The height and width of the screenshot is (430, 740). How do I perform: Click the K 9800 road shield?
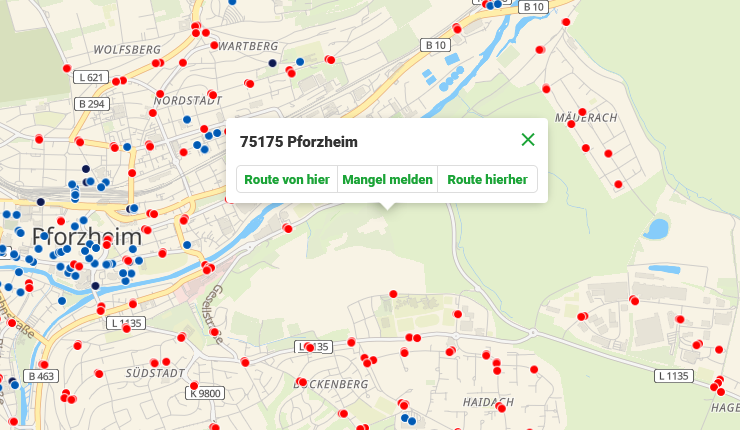pos(204,395)
